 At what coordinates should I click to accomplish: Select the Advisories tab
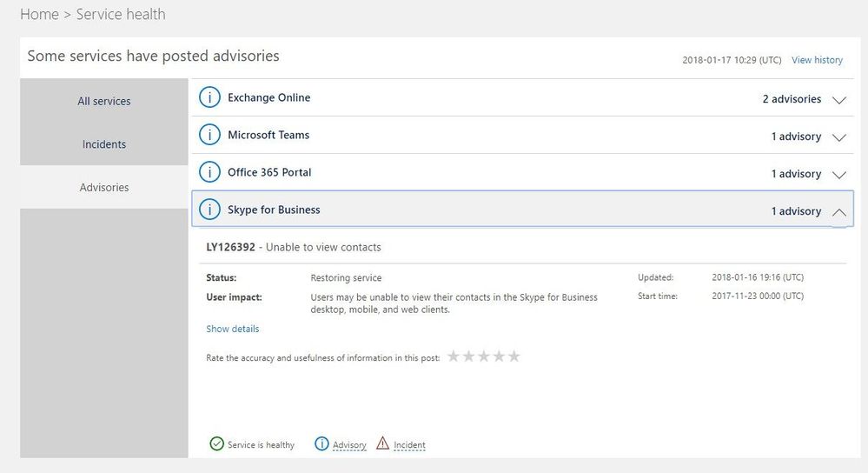point(104,187)
